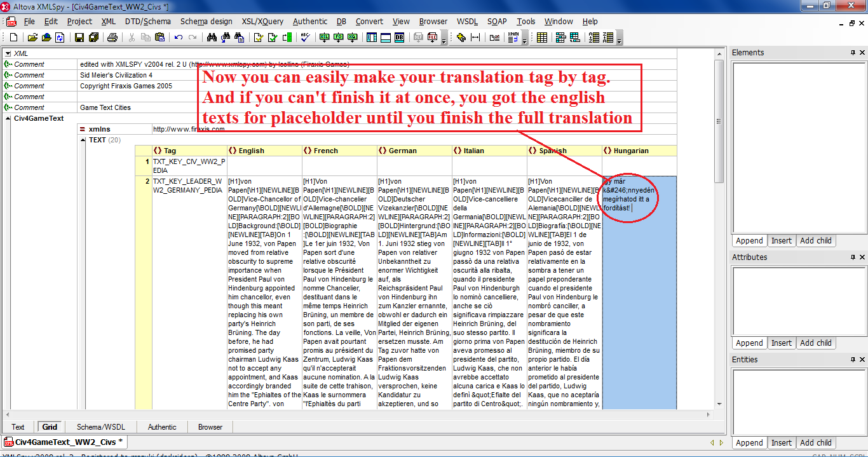The height and width of the screenshot is (457, 868).
Task: Click the Undo arrow icon
Action: [x=179, y=38]
